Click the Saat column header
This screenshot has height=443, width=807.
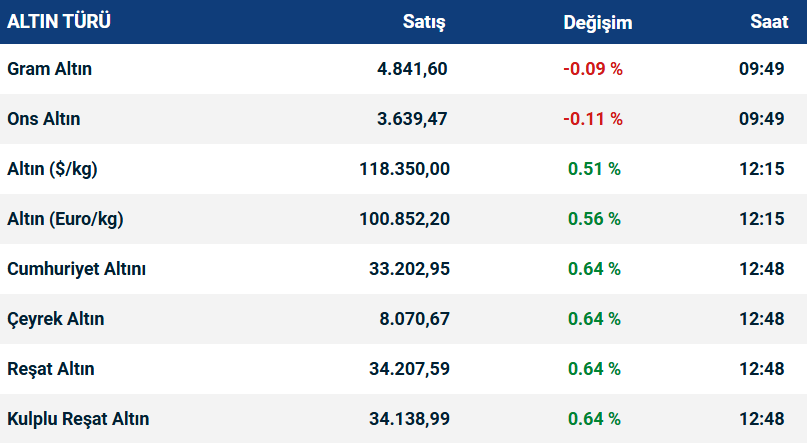point(769,21)
